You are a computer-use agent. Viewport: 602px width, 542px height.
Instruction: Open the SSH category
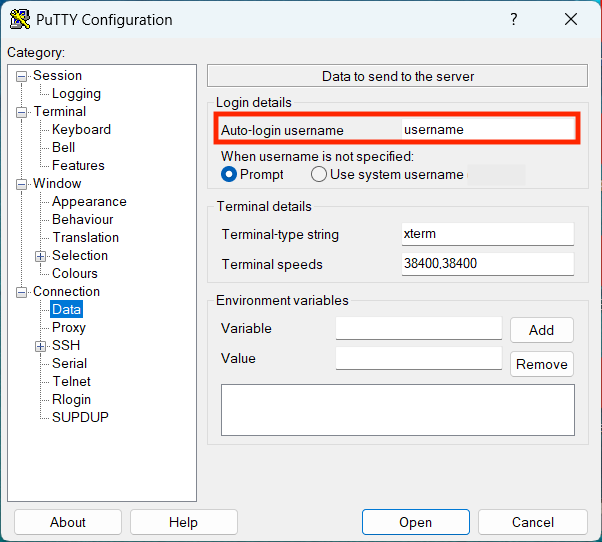tap(66, 345)
